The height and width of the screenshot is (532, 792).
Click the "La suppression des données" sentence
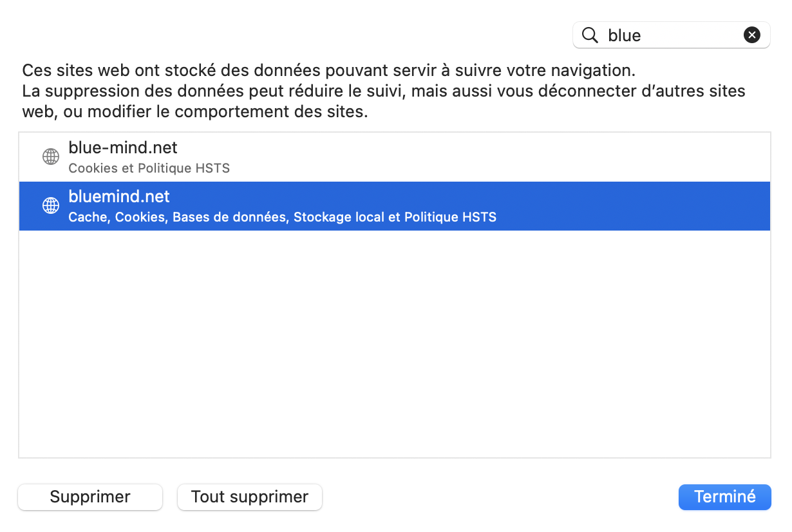pos(383,91)
